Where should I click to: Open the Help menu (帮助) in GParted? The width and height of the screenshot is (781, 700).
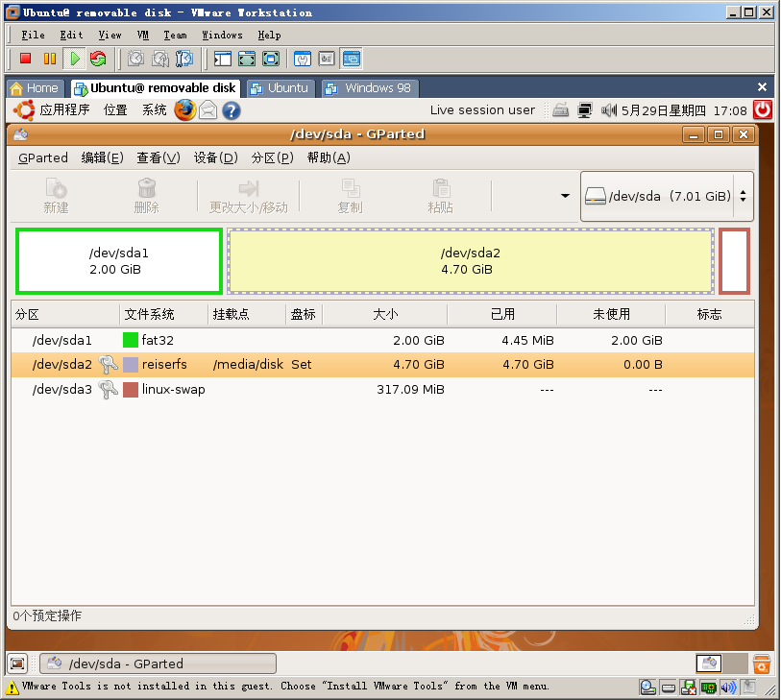point(329,157)
